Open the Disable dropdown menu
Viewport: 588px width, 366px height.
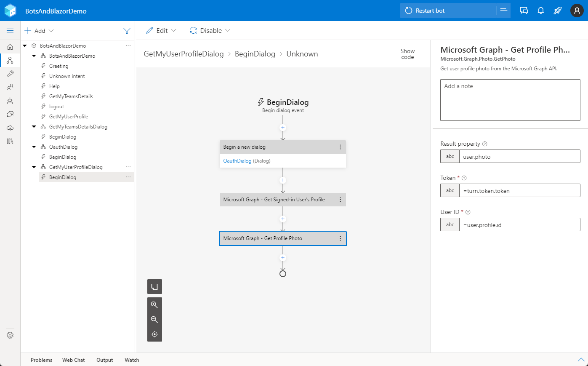coord(210,30)
